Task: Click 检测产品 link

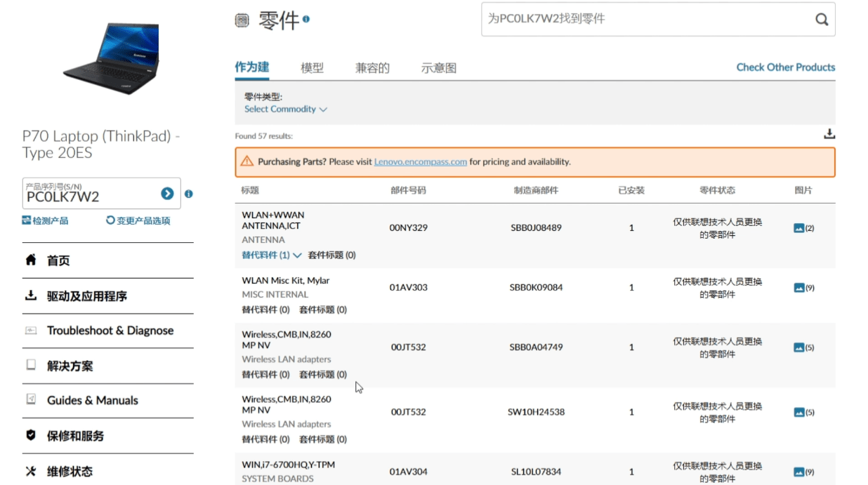Action: (x=46, y=220)
